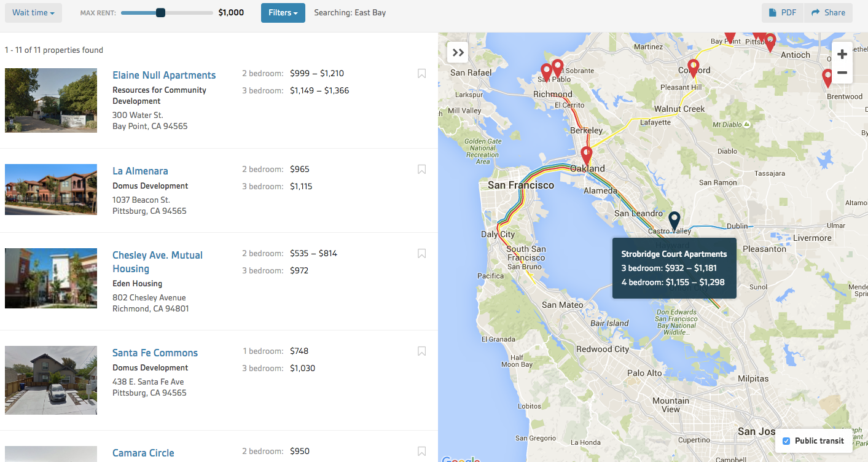Select the map pin at Oakland

587,155
